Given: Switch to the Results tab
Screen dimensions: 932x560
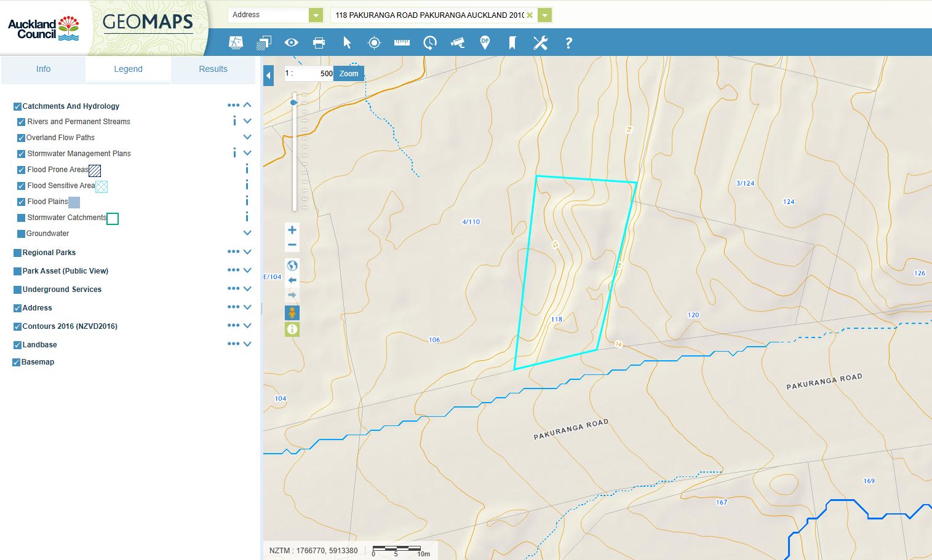Looking at the screenshot, I should pyautogui.click(x=213, y=69).
